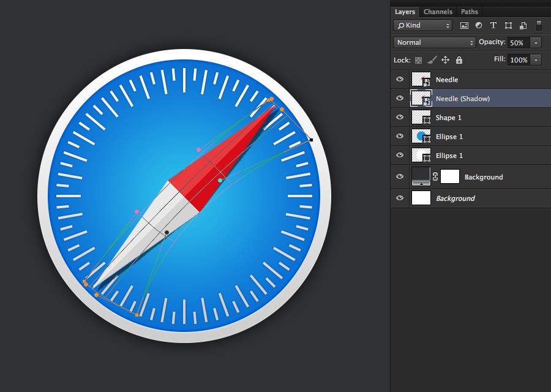Switch to the Channels tab
This screenshot has width=551, height=392.
click(438, 12)
